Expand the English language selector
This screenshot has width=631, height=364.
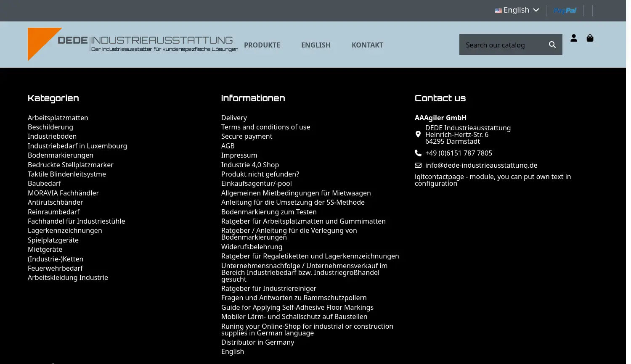tap(517, 10)
